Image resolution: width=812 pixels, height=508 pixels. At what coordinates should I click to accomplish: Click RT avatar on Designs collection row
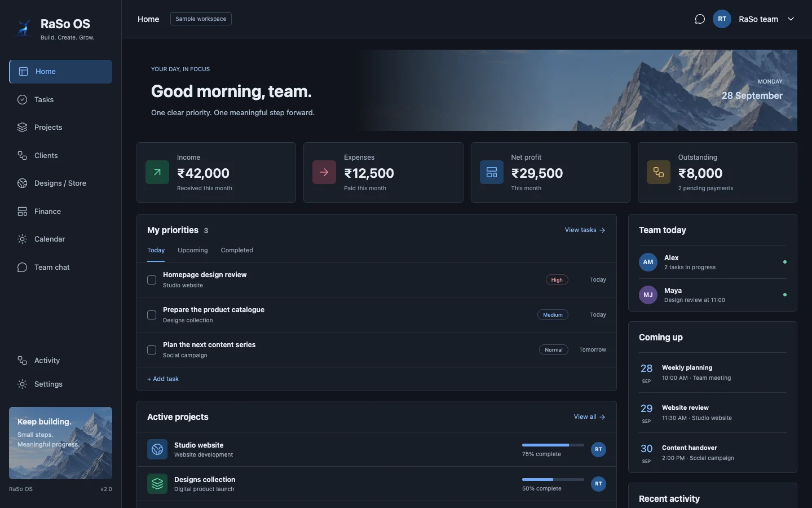(598, 484)
